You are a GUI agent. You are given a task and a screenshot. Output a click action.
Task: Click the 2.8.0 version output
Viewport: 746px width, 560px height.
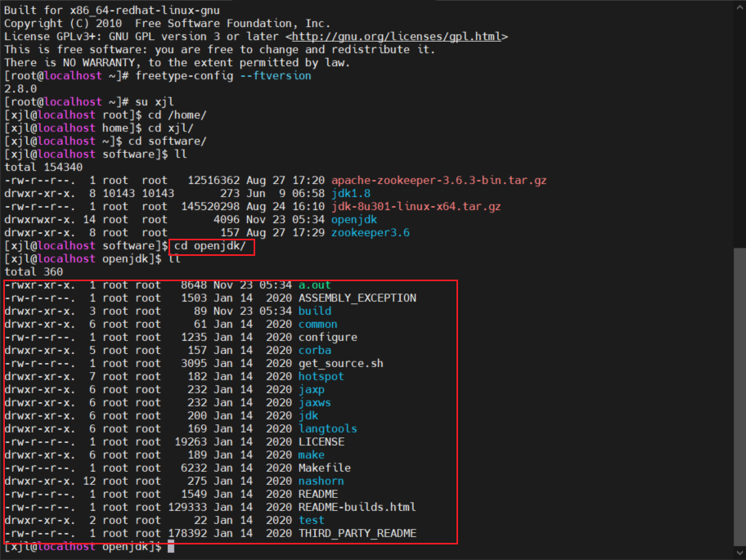pos(20,89)
